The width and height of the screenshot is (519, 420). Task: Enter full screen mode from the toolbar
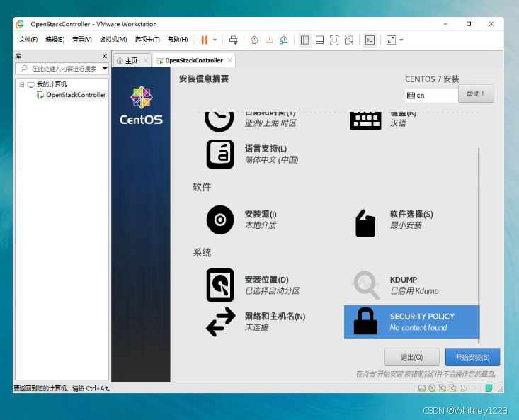[334, 40]
